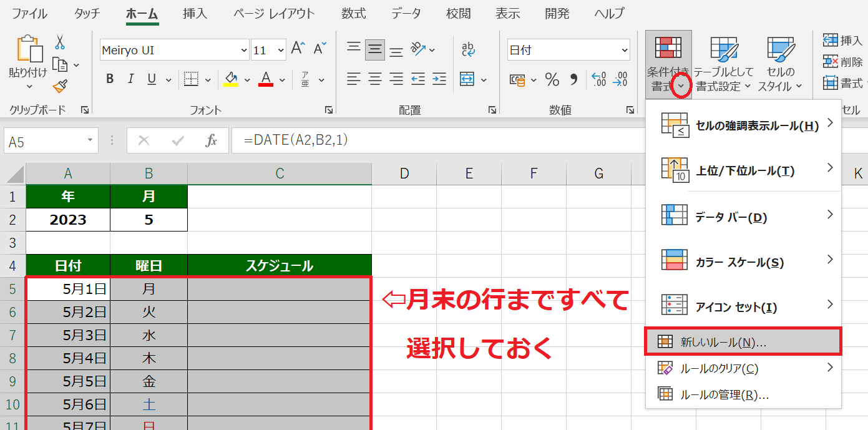Click the Wrap Text icon

[468, 50]
